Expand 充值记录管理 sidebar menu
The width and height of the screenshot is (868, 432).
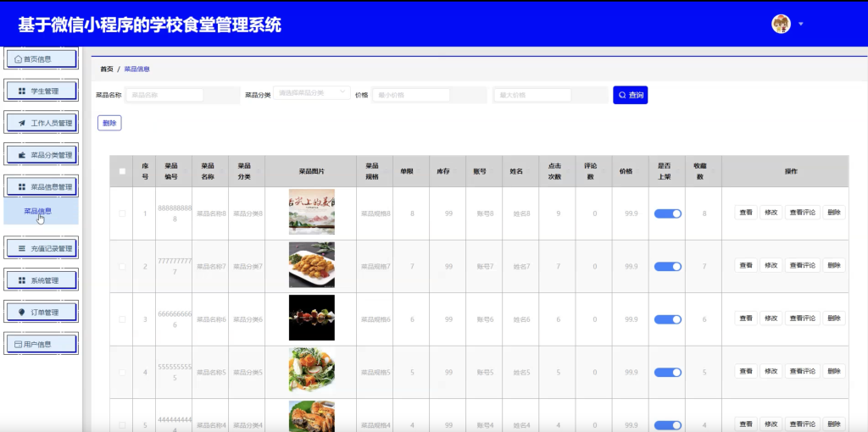pyautogui.click(x=41, y=248)
